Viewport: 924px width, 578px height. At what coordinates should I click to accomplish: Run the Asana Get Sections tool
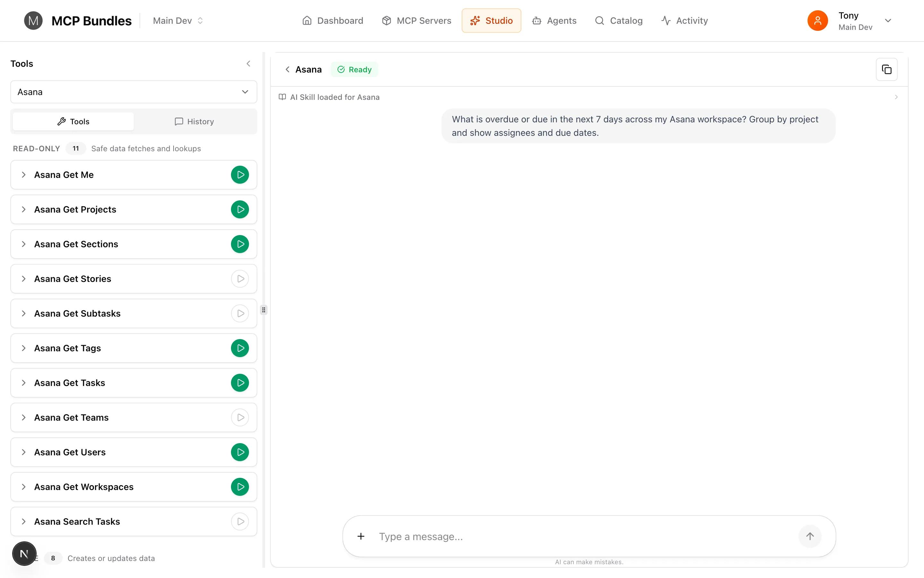pyautogui.click(x=240, y=244)
